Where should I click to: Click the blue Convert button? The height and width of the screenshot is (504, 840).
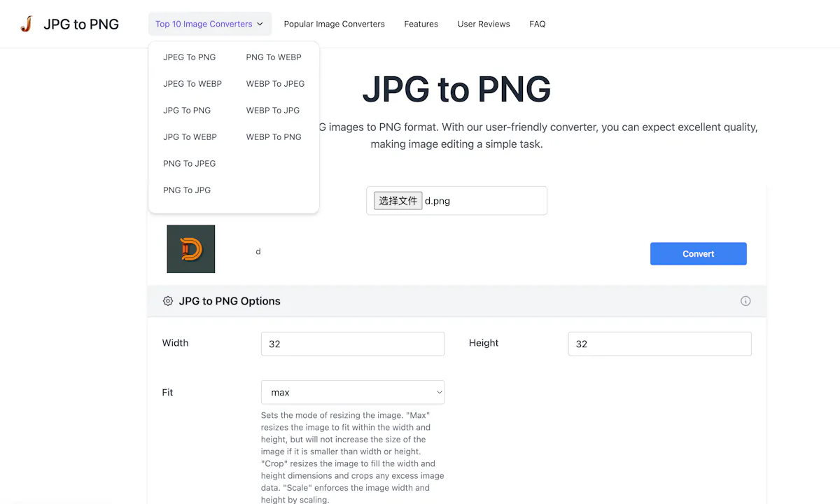tap(699, 254)
